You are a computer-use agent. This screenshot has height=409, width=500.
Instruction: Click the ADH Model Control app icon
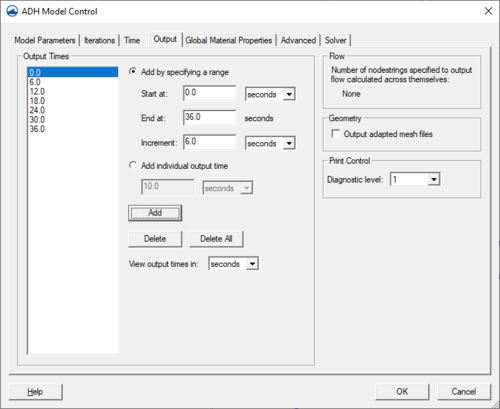click(x=12, y=11)
